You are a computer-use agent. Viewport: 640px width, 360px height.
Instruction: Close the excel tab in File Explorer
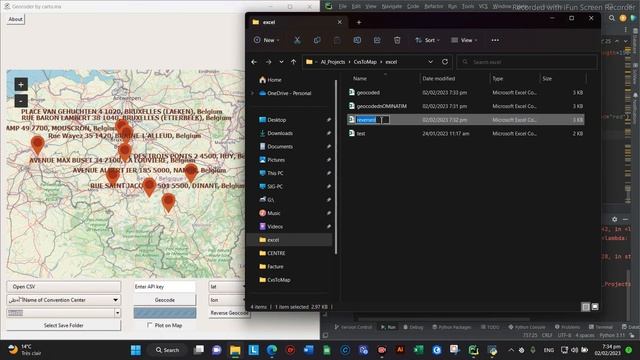340,22
